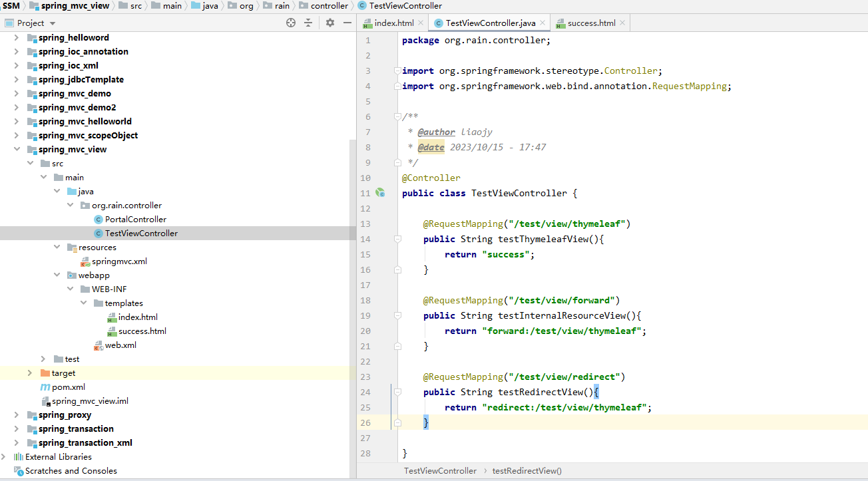Screen dimensions: 868x481
Task: Open Project panel settings gear
Action: coord(330,23)
